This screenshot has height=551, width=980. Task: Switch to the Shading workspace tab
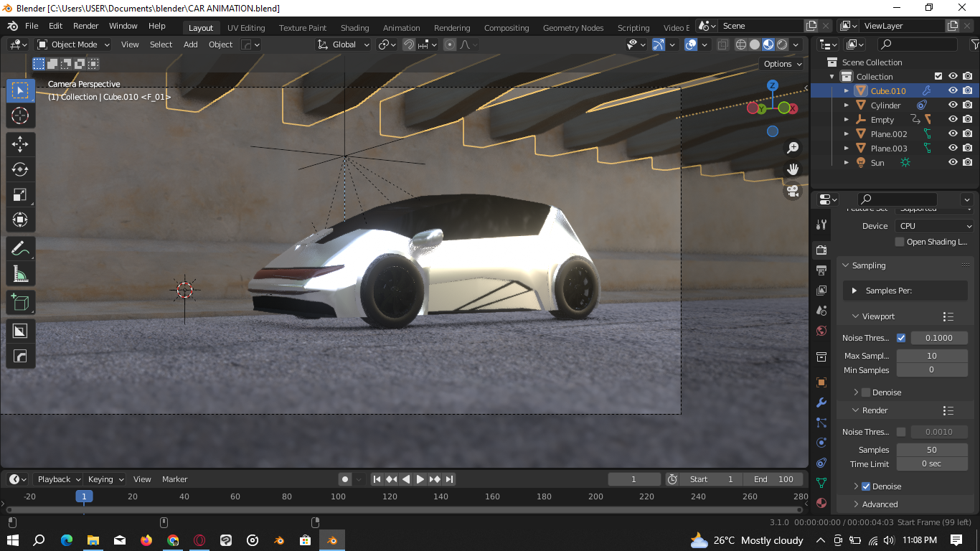(x=354, y=28)
